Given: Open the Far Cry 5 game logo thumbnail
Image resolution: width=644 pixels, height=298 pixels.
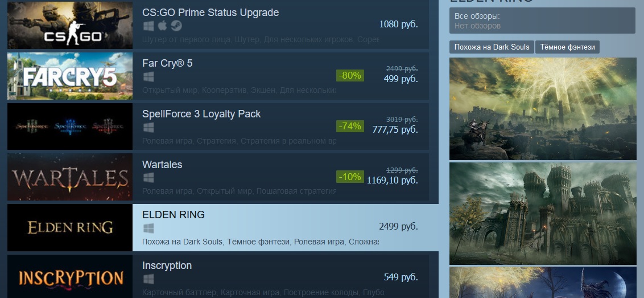Looking at the screenshot, I should tap(70, 76).
